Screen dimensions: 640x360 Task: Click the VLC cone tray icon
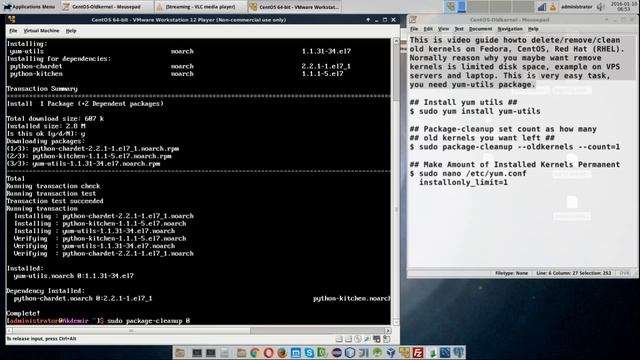tap(553, 7)
